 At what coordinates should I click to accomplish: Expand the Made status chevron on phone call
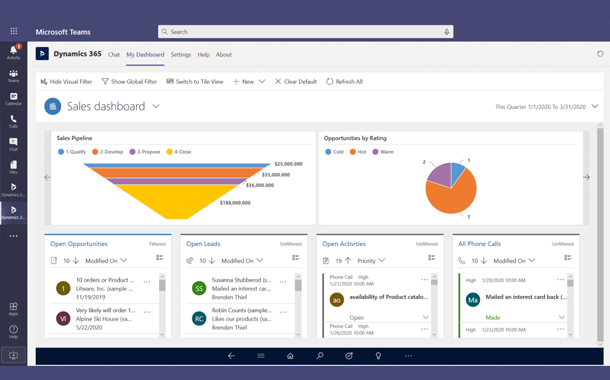(x=562, y=317)
